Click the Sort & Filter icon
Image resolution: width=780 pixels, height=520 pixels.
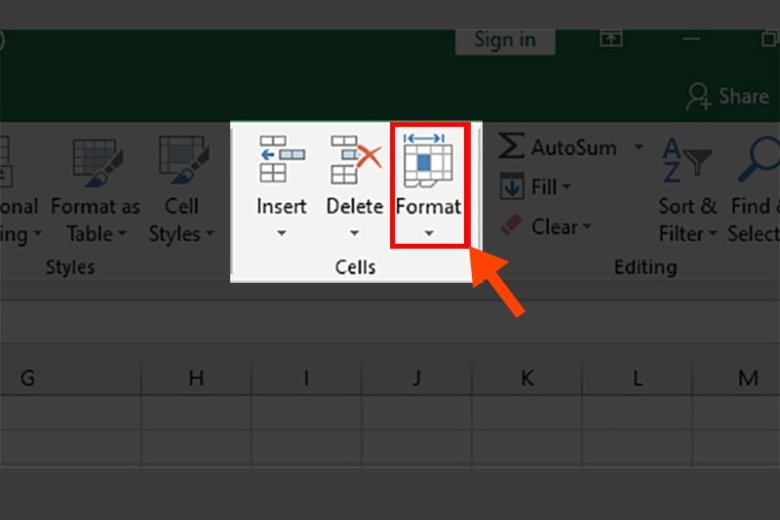[687, 160]
